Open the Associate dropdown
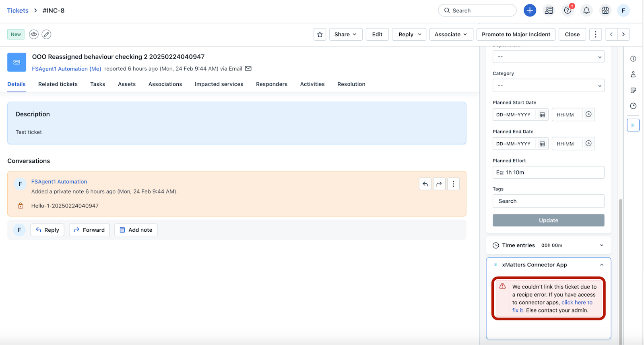The width and height of the screenshot is (644, 345). 451,34
